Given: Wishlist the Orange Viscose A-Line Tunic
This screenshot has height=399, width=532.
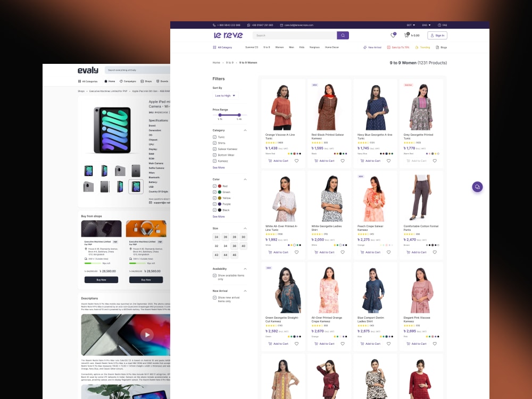Looking at the screenshot, I should pos(296,161).
